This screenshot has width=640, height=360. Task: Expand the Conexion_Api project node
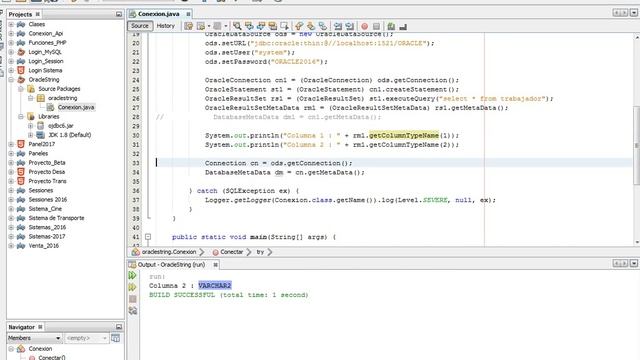click(x=11, y=33)
